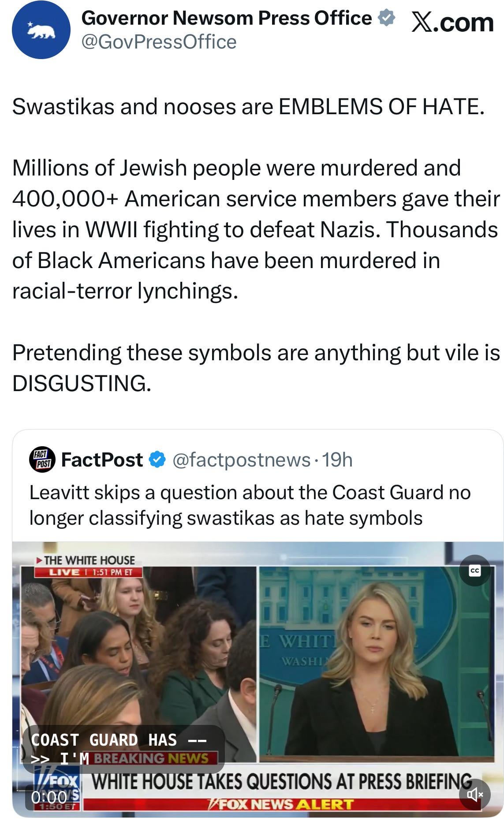Open @factpostnews handle link
The image size is (504, 840).
pos(241,460)
